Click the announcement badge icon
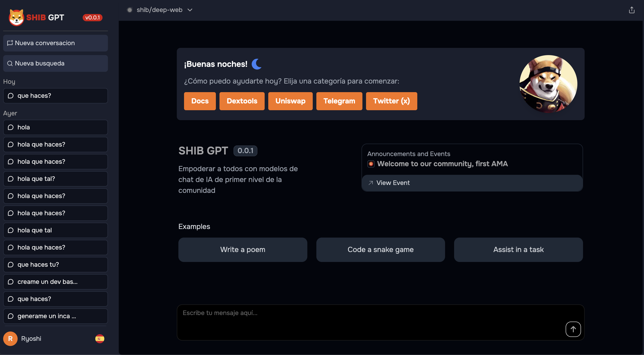 point(371,164)
